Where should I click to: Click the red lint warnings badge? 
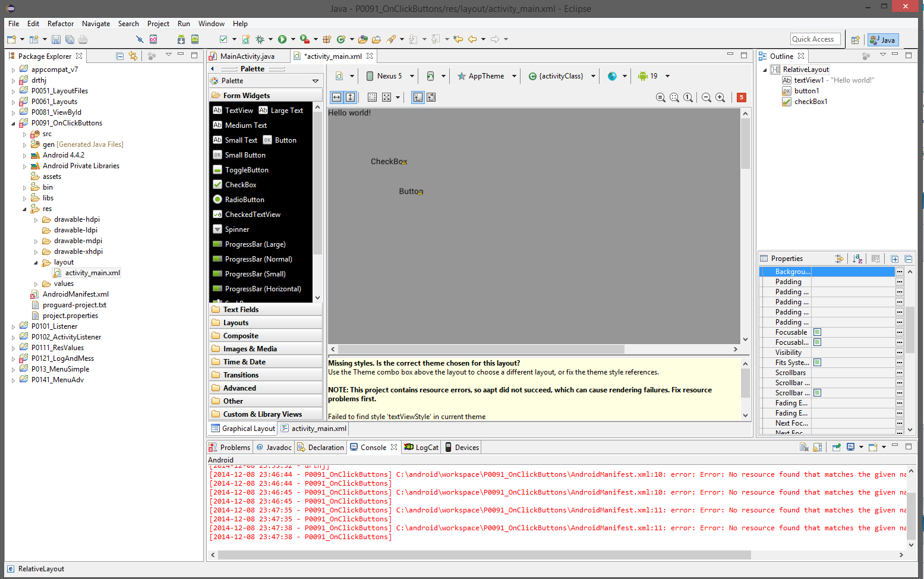[742, 97]
